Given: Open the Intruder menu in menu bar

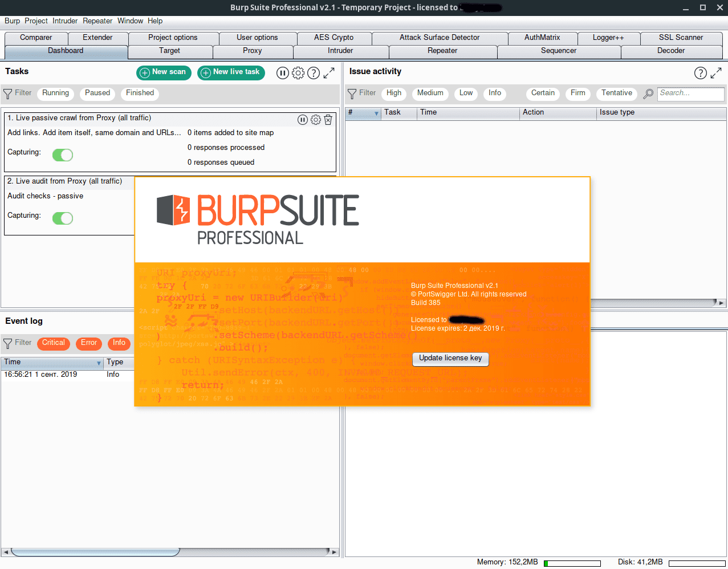Looking at the screenshot, I should click(65, 21).
